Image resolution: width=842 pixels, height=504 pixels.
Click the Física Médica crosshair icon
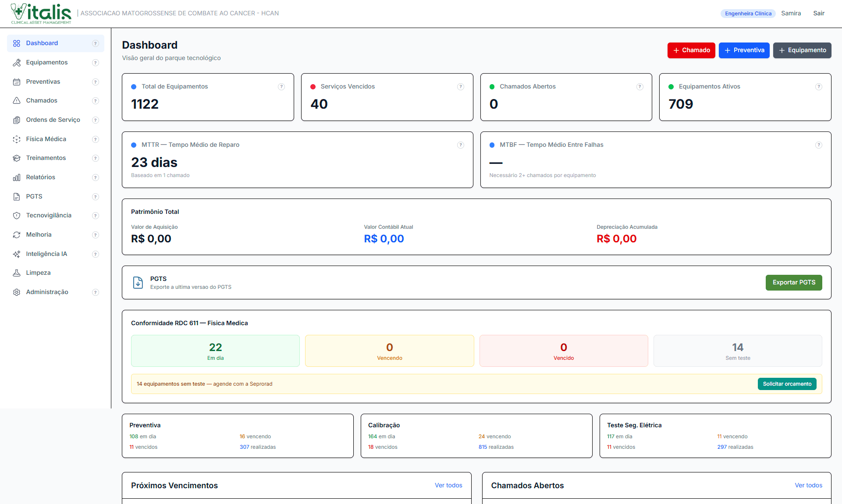click(x=17, y=139)
